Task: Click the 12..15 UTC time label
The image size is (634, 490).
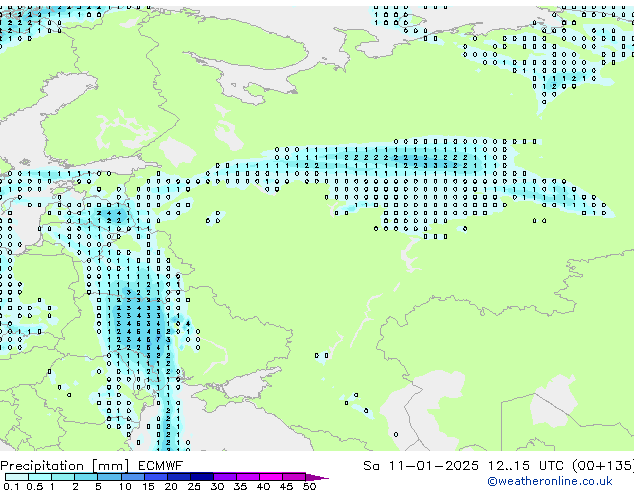Action: coord(507,466)
